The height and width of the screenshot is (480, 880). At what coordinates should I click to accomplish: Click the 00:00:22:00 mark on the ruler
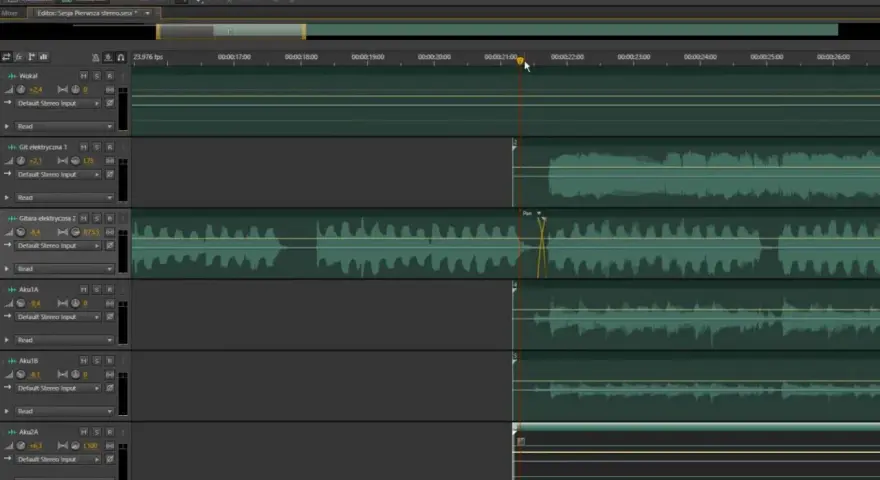(x=567, y=57)
